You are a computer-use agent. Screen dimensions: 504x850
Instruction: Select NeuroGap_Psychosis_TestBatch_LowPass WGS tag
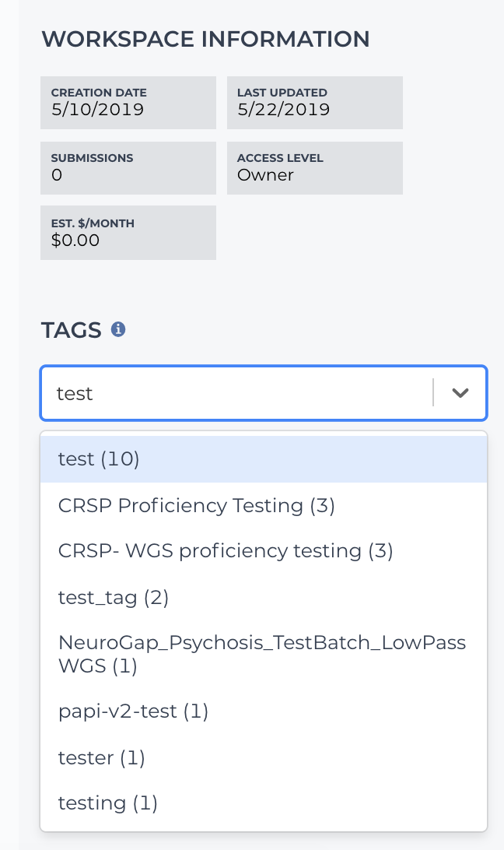click(264, 655)
